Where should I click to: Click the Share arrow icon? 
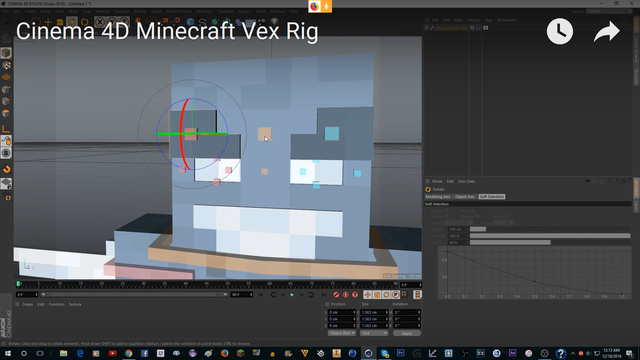point(607,32)
